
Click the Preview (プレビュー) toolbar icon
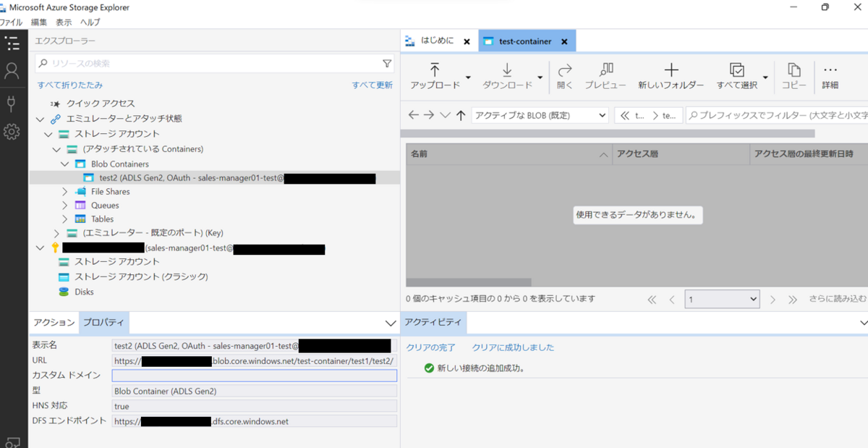point(605,76)
